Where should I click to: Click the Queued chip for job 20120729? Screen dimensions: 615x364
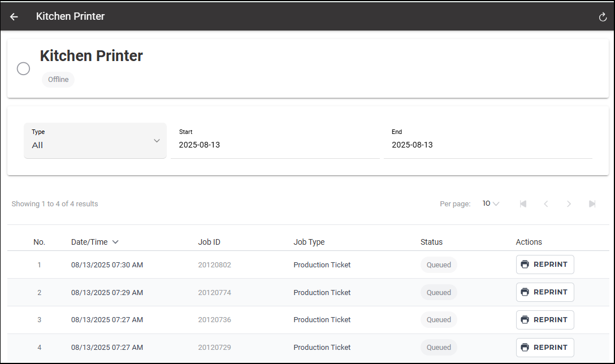point(439,347)
